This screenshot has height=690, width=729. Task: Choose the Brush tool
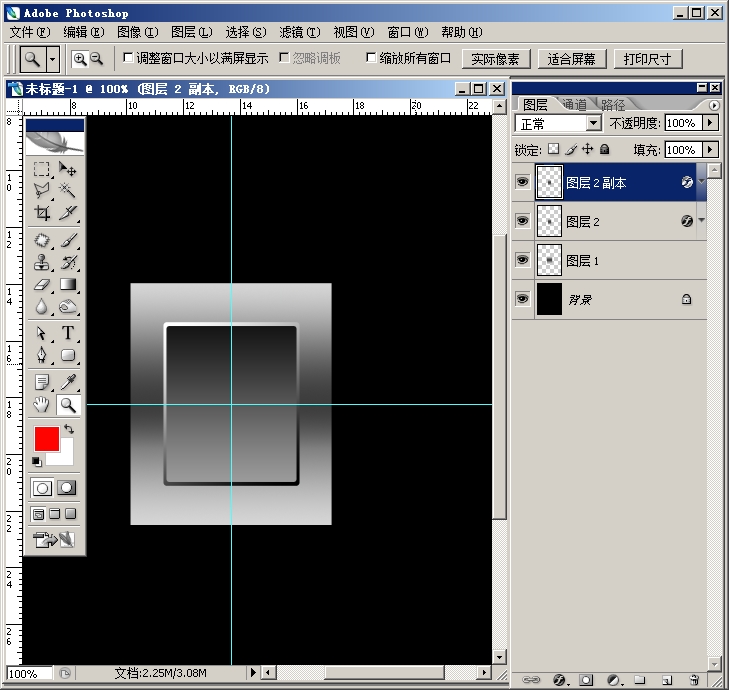click(x=68, y=240)
